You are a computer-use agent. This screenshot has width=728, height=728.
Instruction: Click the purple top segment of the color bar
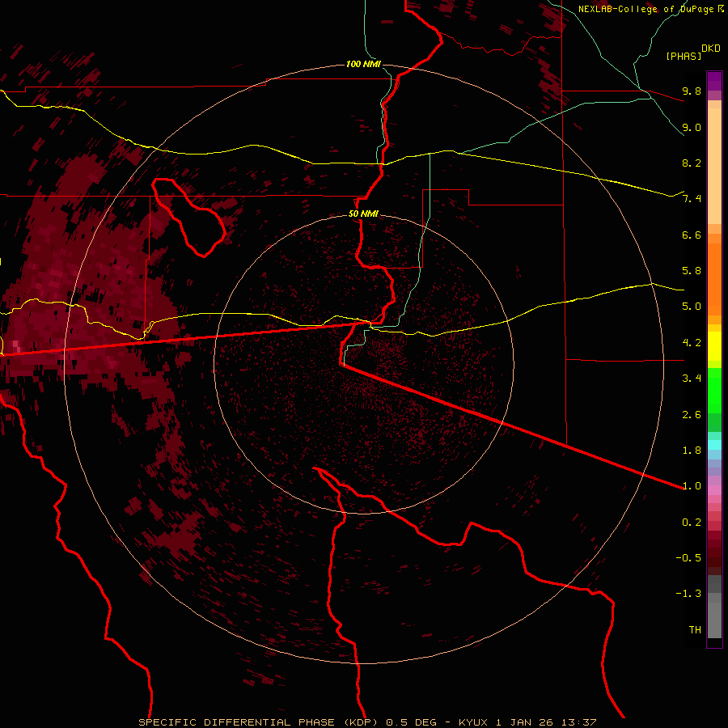[714, 81]
